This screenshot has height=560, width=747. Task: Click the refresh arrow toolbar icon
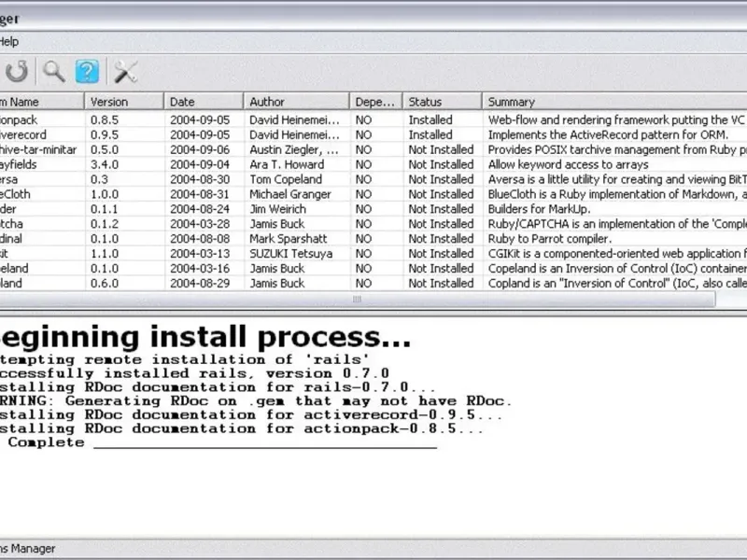[17, 72]
